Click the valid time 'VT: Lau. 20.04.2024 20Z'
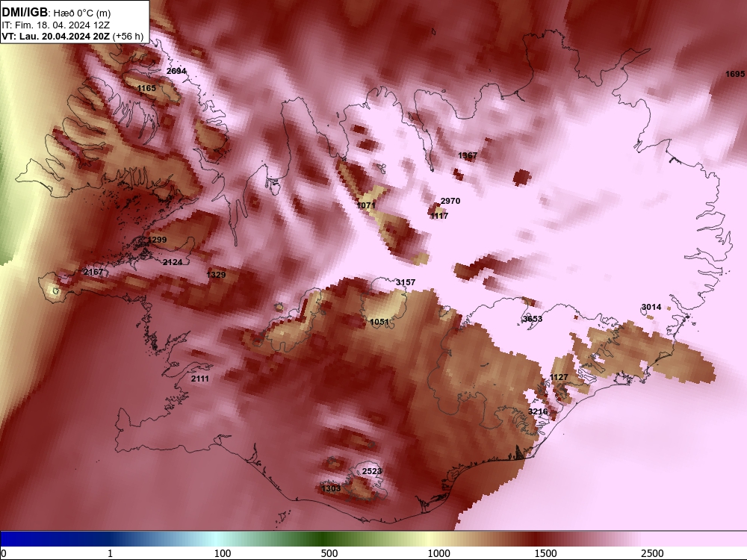 [x=56, y=36]
